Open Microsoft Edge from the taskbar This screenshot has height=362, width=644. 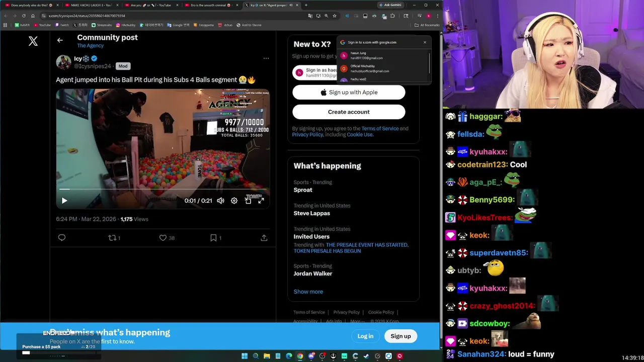tap(289, 356)
